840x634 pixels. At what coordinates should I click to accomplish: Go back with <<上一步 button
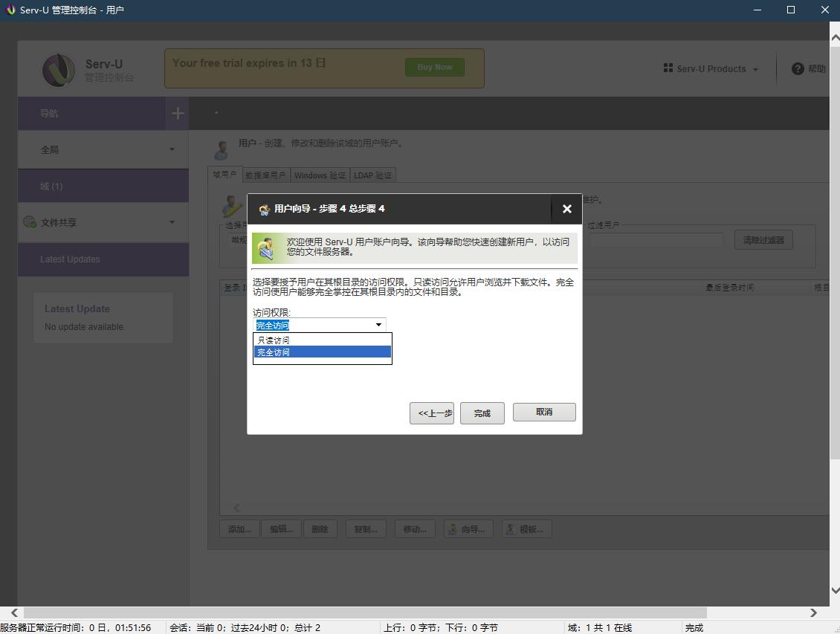click(x=432, y=413)
